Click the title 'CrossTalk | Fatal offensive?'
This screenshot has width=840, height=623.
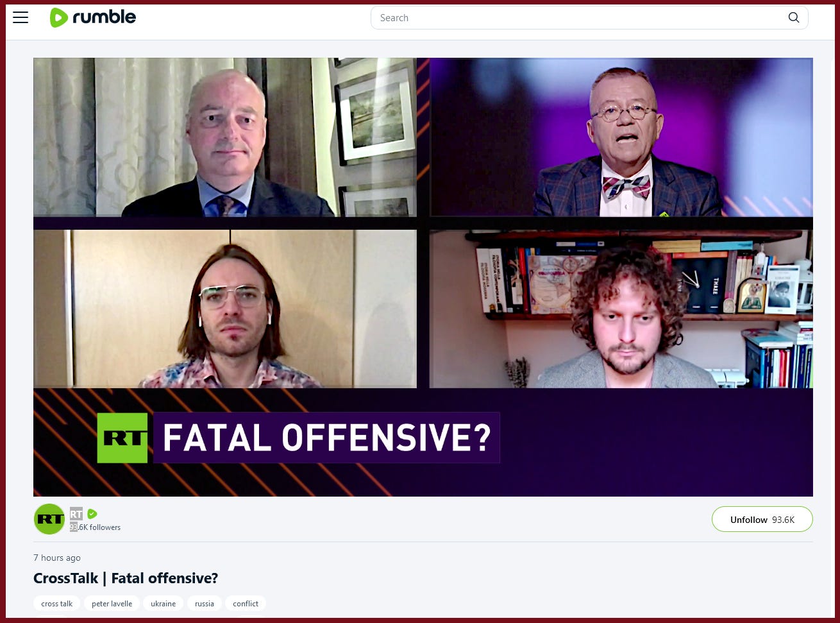coord(126,578)
